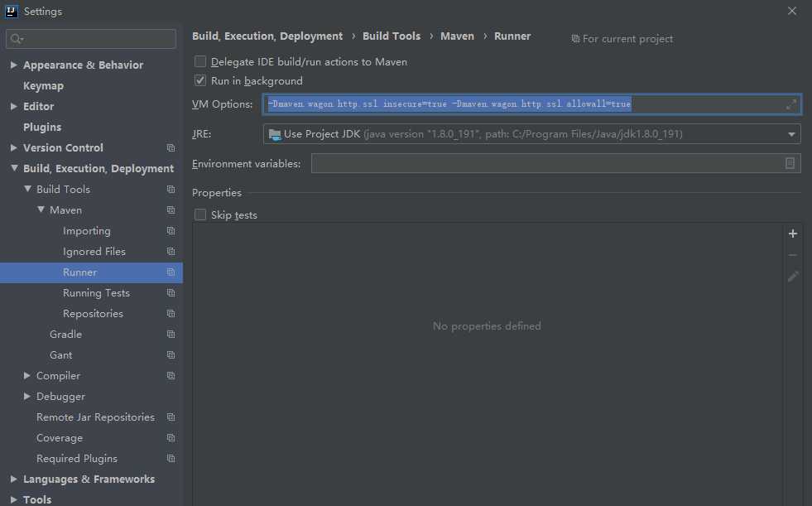Click the project-level icon beside Compiler
Image resolution: width=812 pixels, height=506 pixels.
point(171,376)
